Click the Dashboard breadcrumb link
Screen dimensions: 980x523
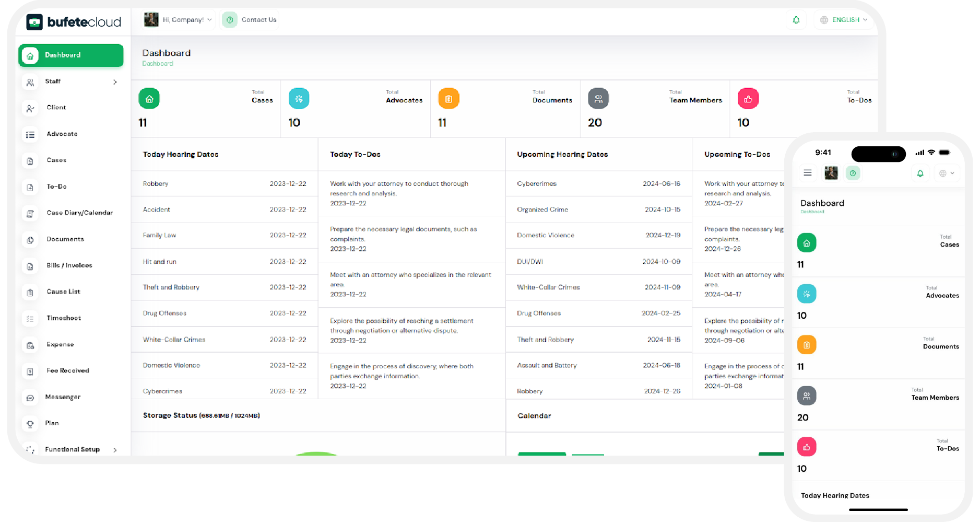click(158, 63)
